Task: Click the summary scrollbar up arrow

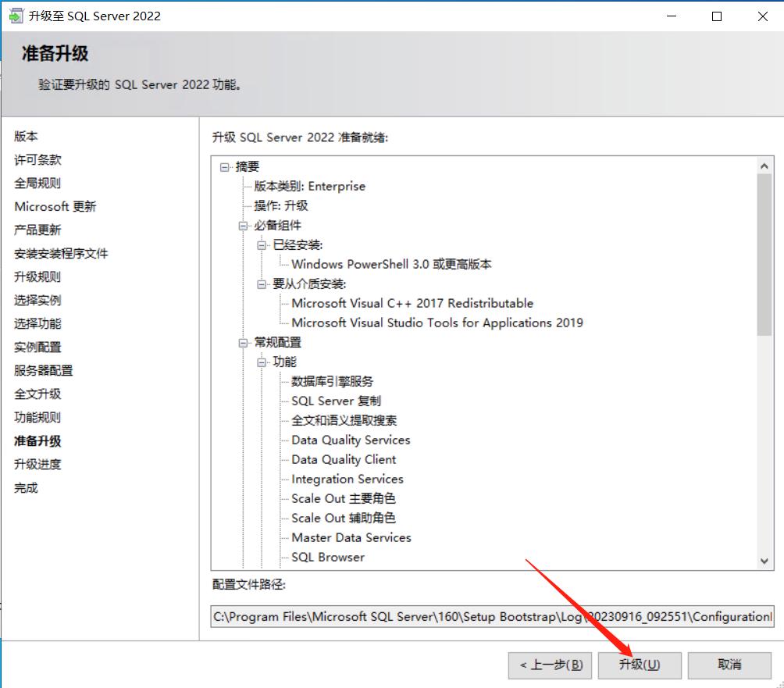Action: [764, 166]
